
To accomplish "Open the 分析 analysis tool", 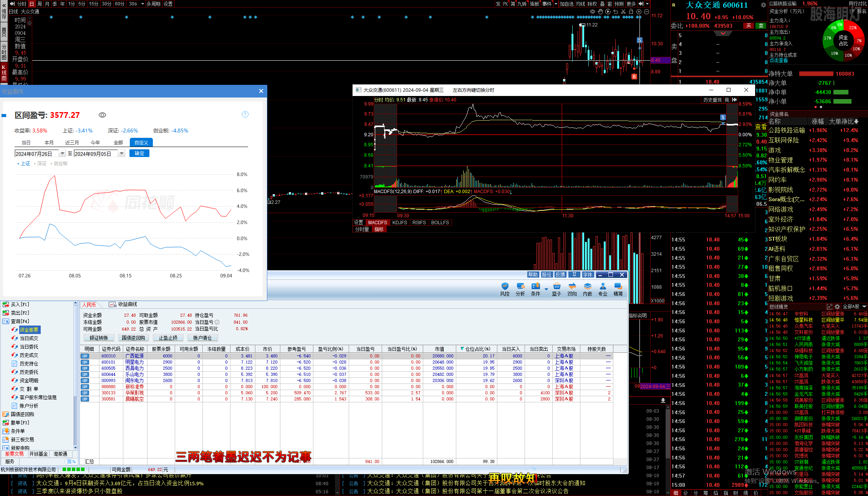I will point(520,289).
